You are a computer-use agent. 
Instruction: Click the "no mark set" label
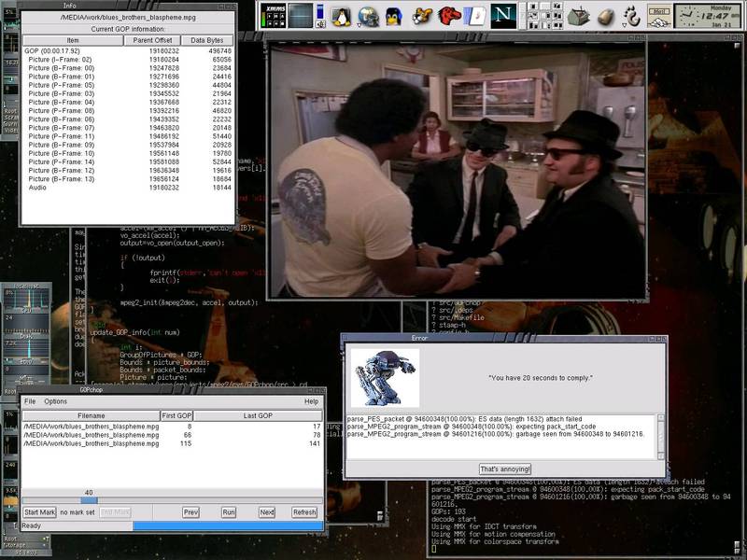78,512
